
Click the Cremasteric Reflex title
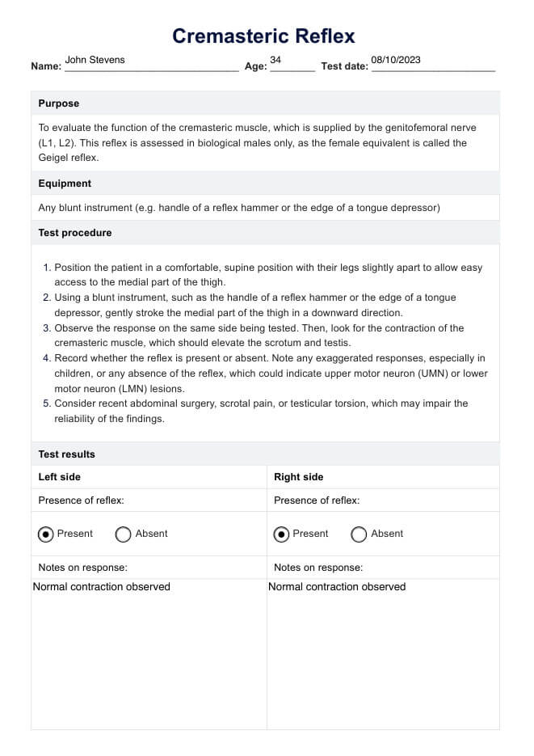click(x=263, y=36)
